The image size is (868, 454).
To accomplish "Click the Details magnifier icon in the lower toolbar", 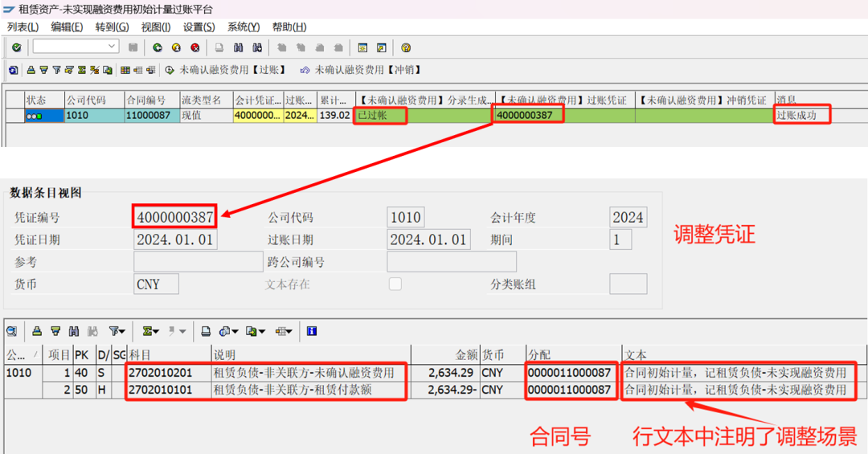I will point(11,331).
